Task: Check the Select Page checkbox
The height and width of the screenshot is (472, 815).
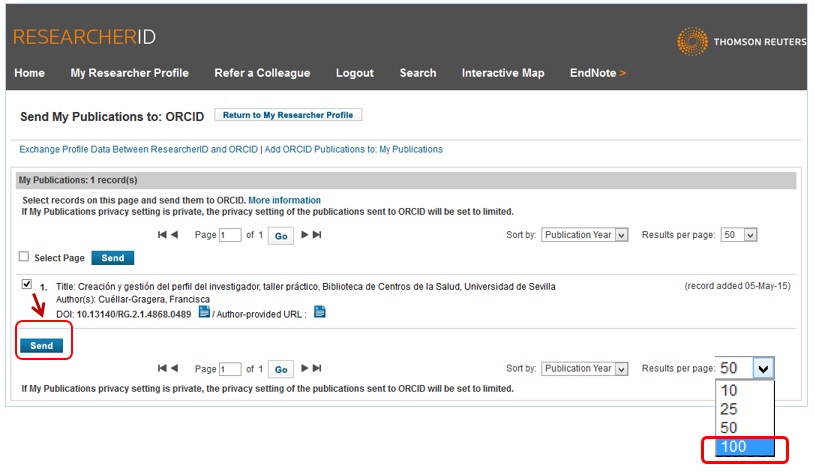Action: [x=24, y=256]
